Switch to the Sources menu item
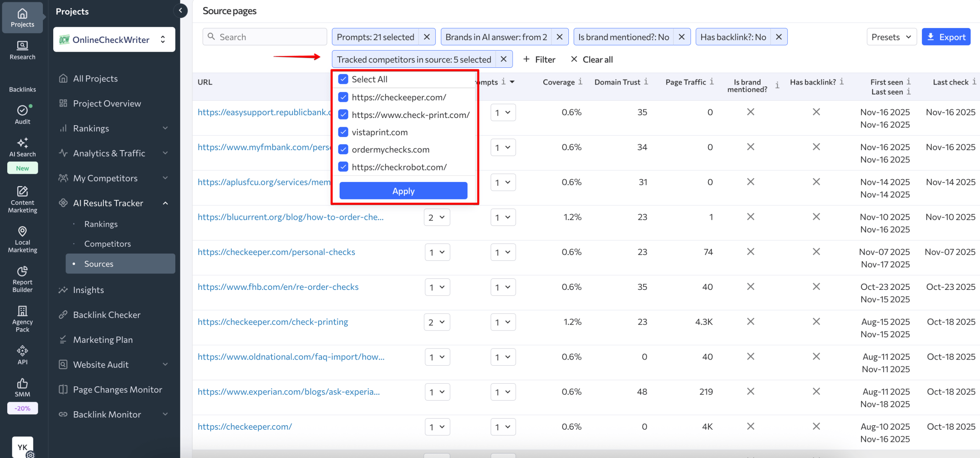 98,263
